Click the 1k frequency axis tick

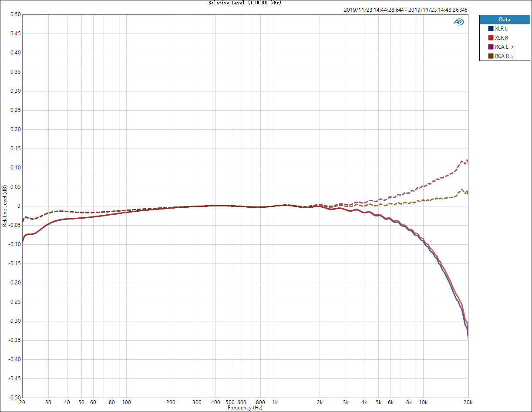pos(275,402)
